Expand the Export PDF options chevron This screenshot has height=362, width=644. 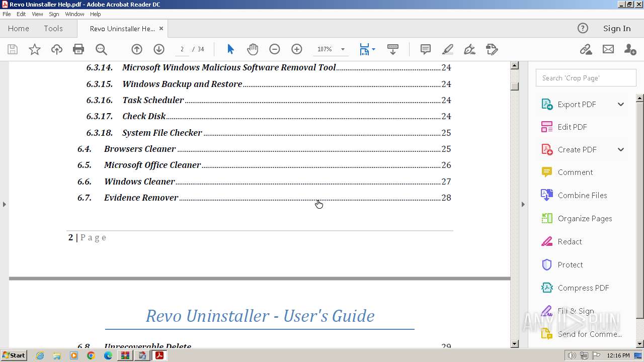pos(621,104)
